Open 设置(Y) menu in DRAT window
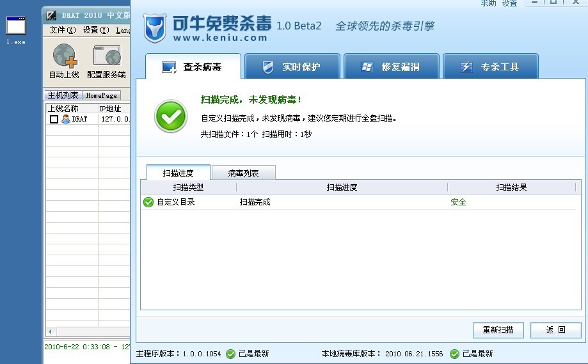Image resolution: width=588 pixels, height=364 pixels. 96,30
